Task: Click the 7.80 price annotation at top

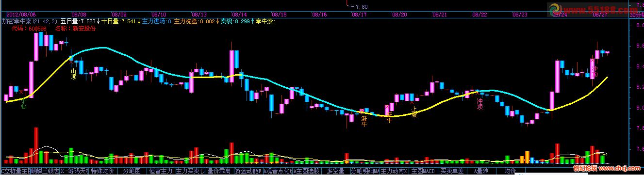Action: coord(362,7)
